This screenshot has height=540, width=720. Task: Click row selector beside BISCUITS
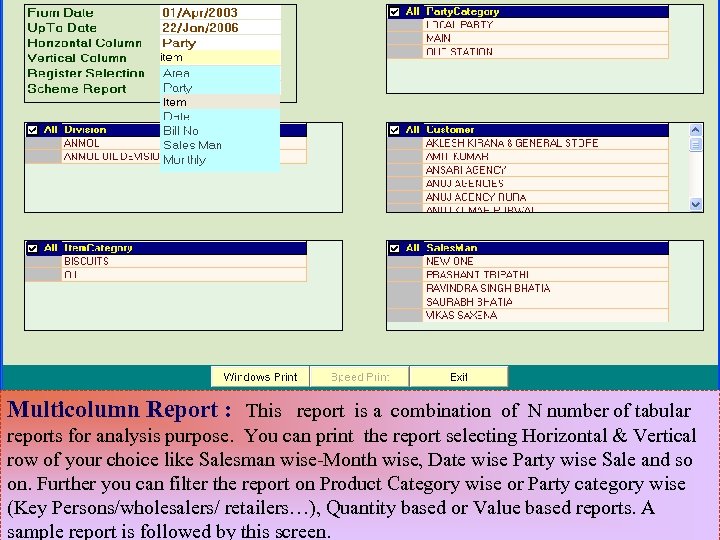[x=44, y=261]
